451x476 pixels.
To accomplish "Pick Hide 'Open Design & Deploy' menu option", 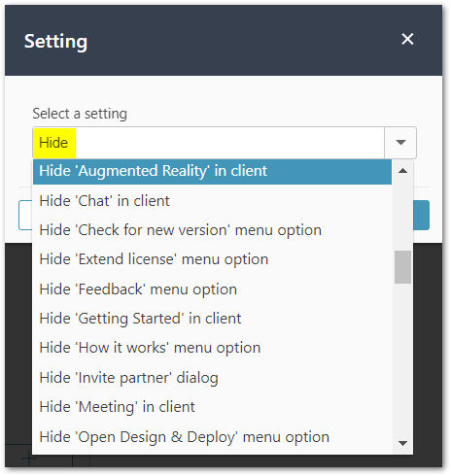I will click(x=212, y=437).
